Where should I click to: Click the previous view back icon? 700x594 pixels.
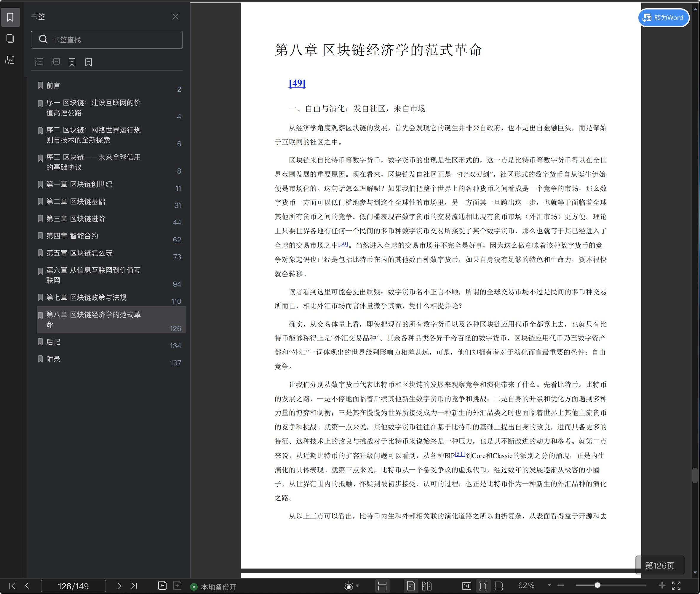[x=162, y=586]
